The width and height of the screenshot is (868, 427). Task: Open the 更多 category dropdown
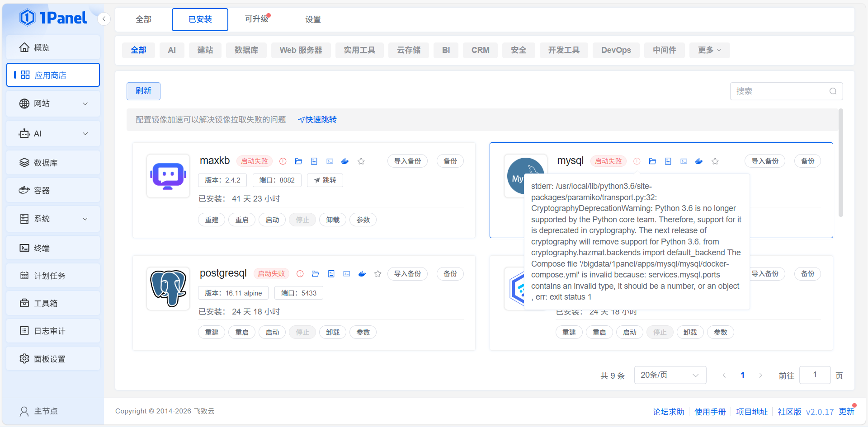coord(709,50)
